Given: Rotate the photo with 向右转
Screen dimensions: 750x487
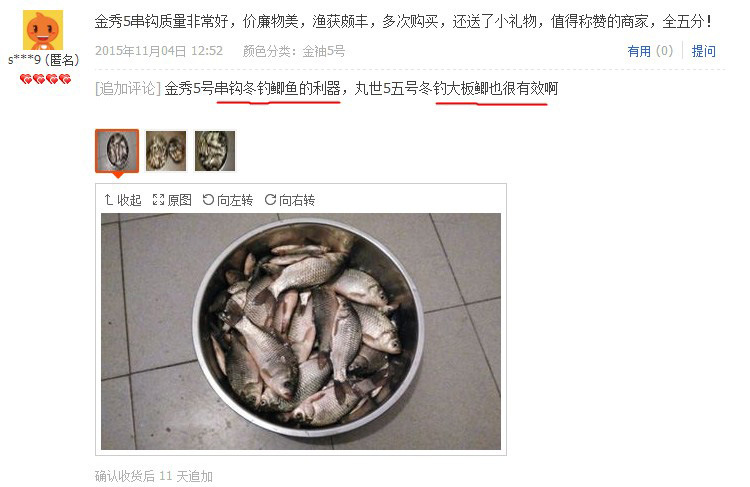Looking at the screenshot, I should pyautogui.click(x=297, y=199).
